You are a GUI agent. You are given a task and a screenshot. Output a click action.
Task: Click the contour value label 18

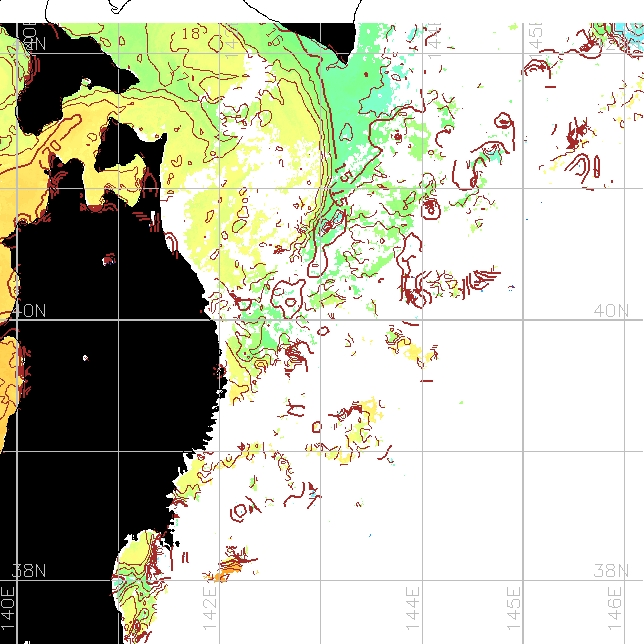[x=191, y=34]
